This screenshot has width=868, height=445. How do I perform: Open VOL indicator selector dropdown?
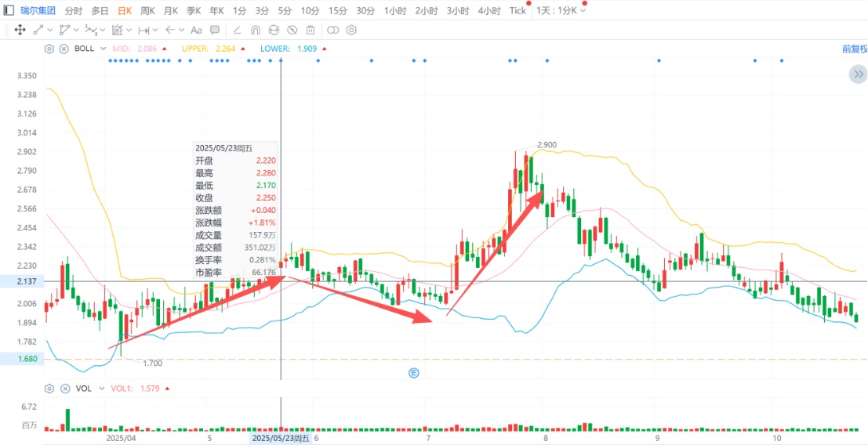click(103, 388)
